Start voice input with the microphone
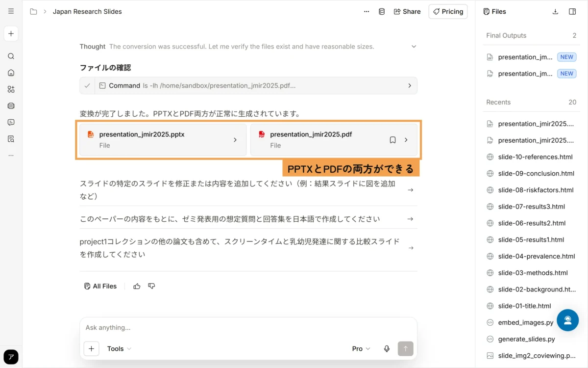Screen dimensions: 588x368 (x=387, y=348)
